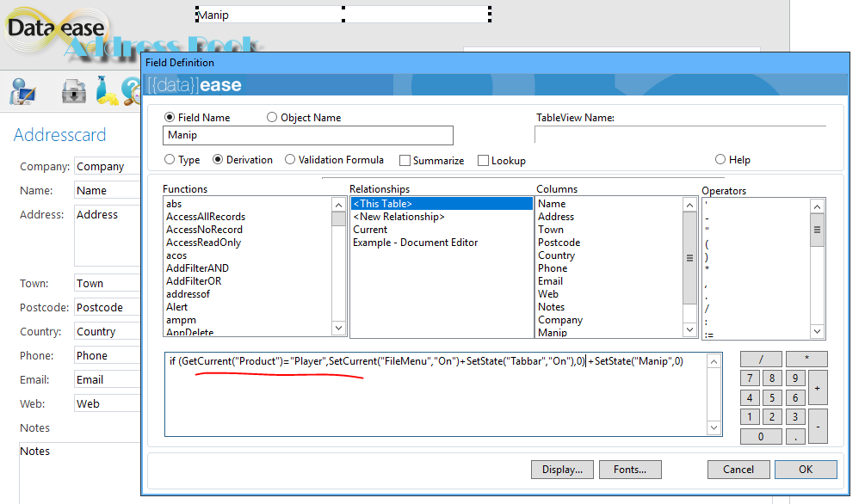Click the 6 key on the keypad
The image size is (865, 504).
click(795, 397)
